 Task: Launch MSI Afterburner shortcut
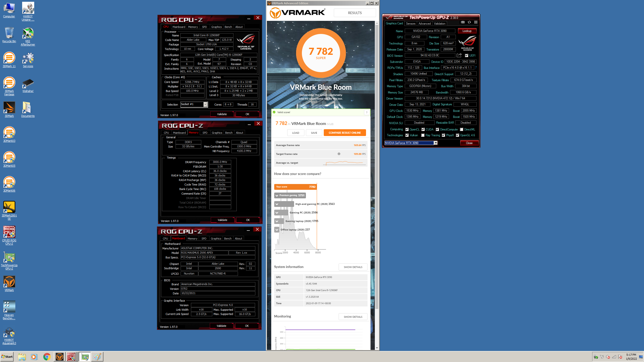28,36
